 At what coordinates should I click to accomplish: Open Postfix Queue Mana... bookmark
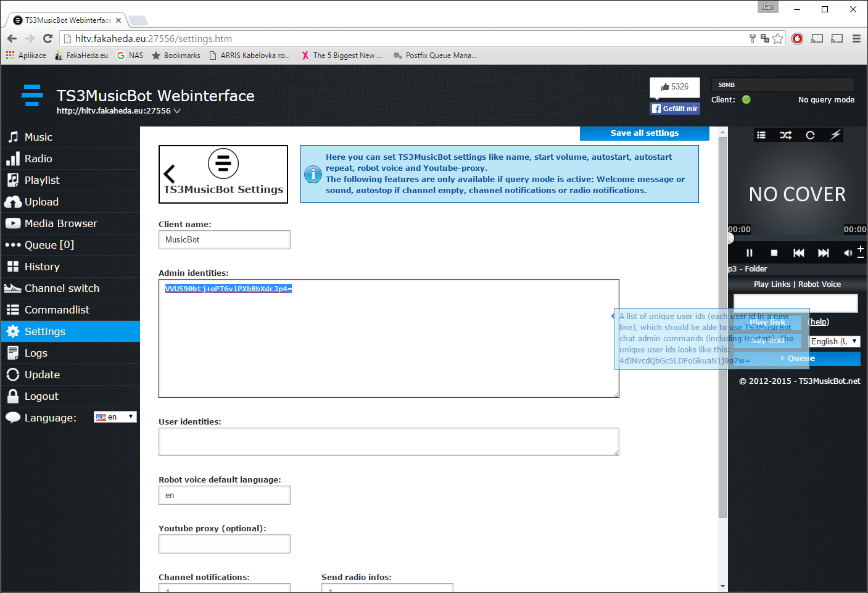tap(436, 56)
